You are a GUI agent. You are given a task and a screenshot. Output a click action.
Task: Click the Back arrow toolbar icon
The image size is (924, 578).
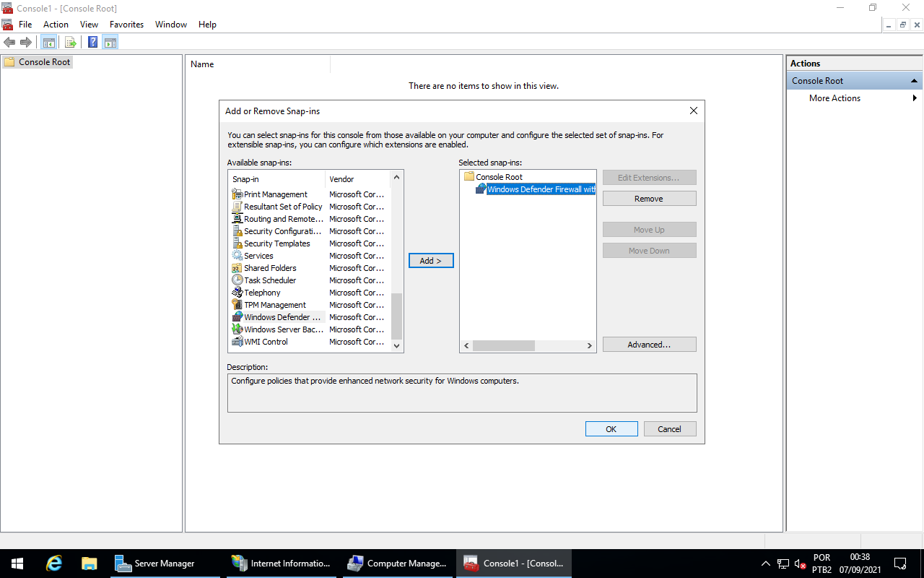[x=9, y=43]
